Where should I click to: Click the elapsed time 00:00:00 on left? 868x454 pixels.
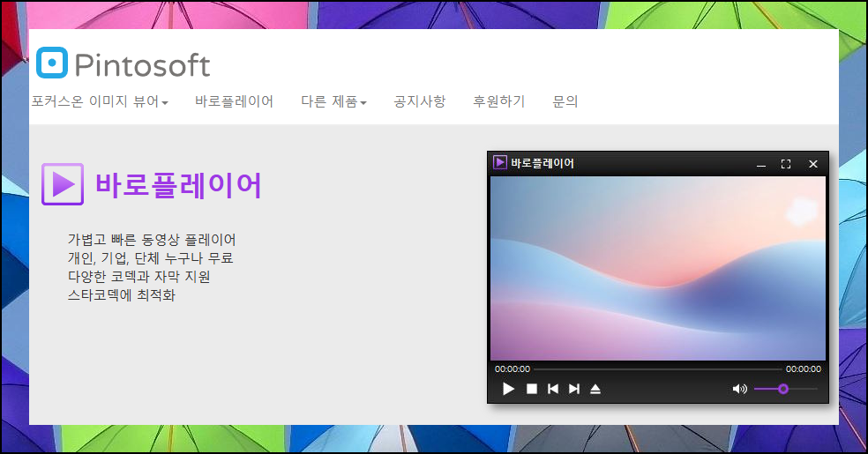512,368
